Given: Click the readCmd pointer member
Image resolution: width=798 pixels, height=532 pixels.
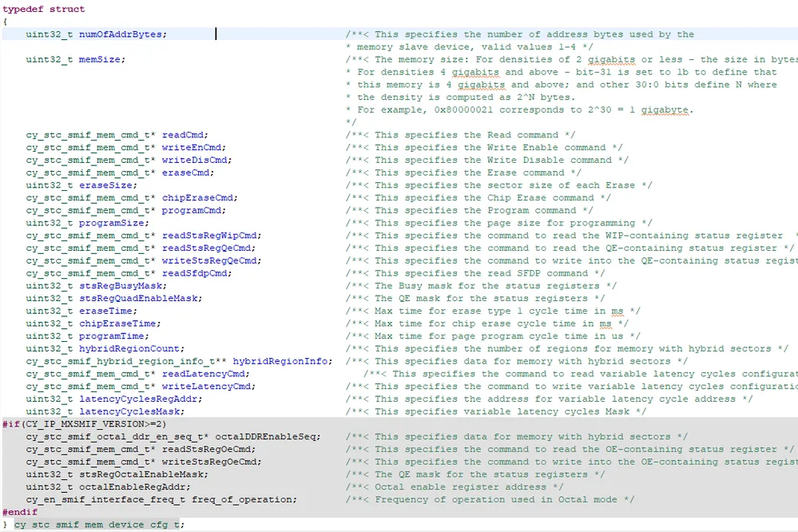Looking at the screenshot, I should [182, 135].
